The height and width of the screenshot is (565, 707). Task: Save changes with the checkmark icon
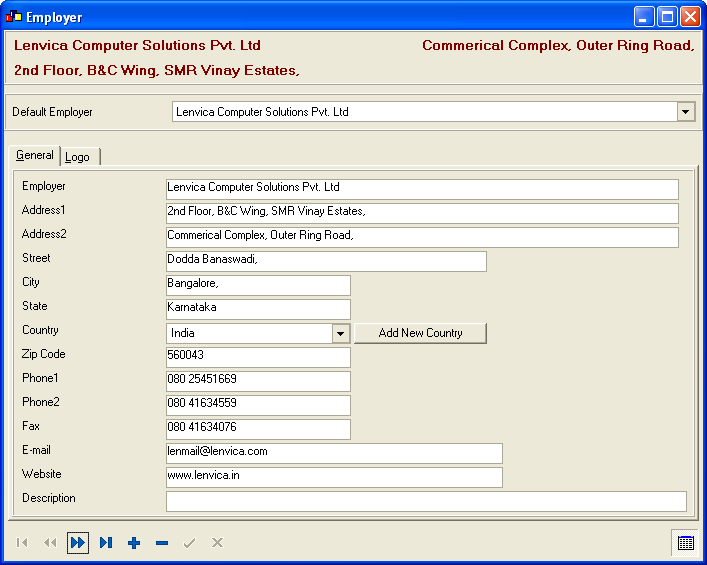point(189,542)
